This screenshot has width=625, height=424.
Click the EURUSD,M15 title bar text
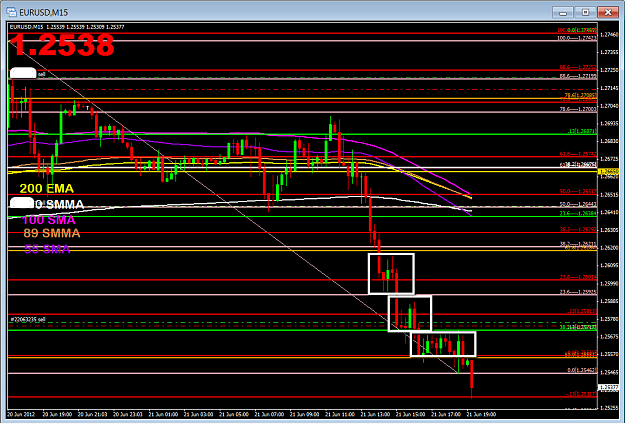click(x=43, y=13)
